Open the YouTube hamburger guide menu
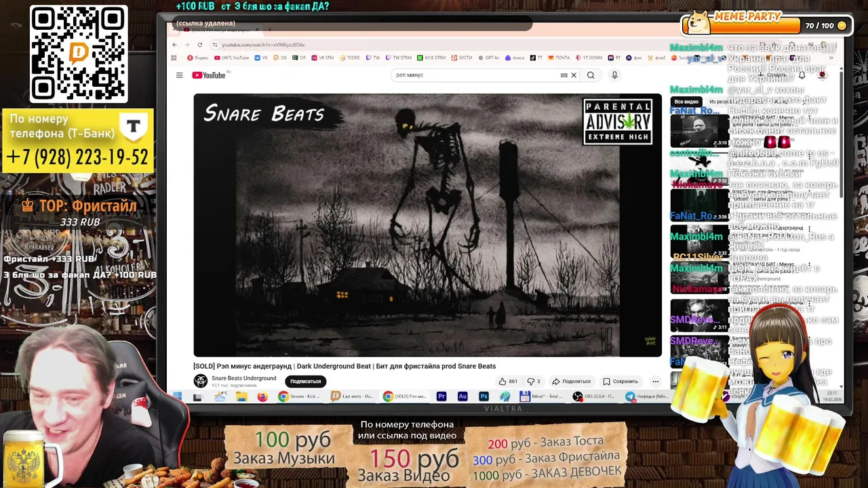868x488 pixels. [x=179, y=75]
